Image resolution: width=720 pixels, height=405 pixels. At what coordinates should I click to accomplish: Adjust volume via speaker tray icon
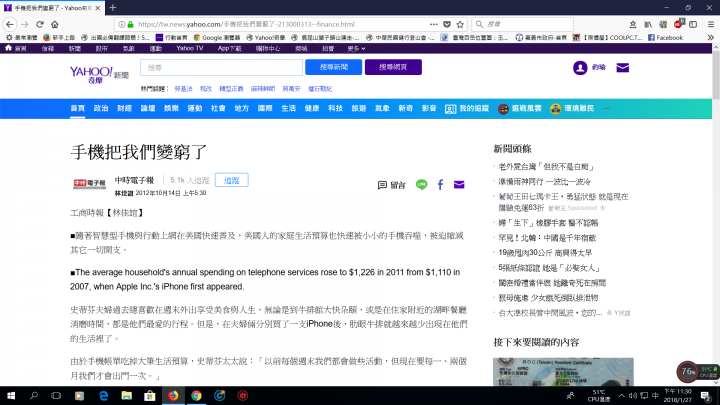point(633,395)
